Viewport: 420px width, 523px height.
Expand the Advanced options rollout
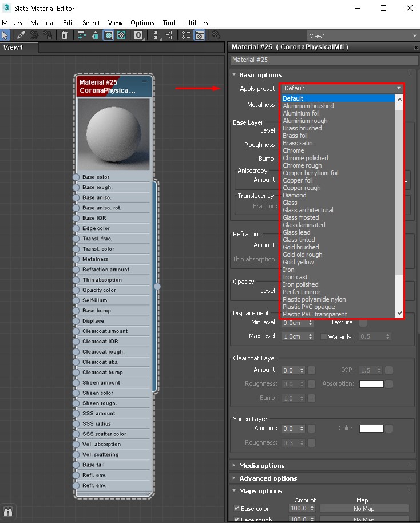pyautogui.click(x=234, y=478)
